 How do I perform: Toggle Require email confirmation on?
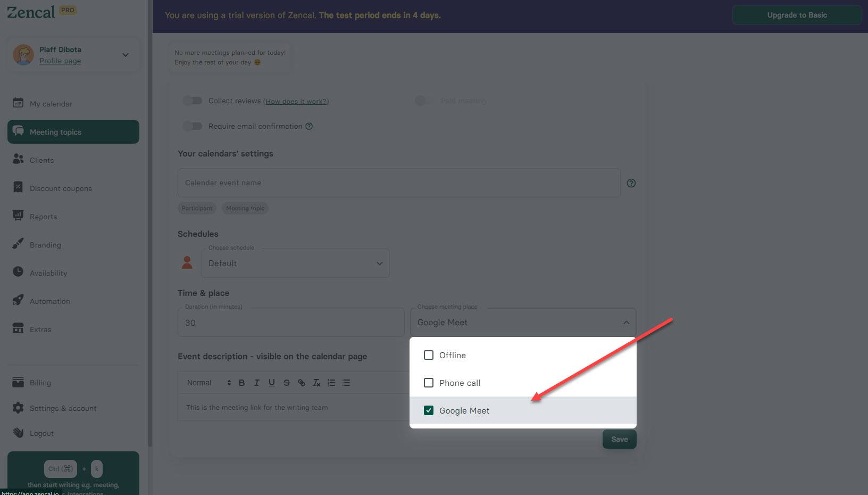(x=193, y=126)
